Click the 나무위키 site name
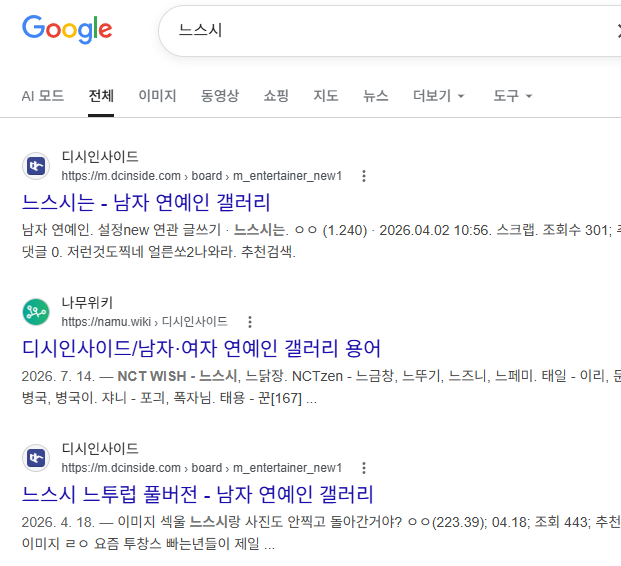This screenshot has width=621, height=566. pyautogui.click(x=87, y=303)
